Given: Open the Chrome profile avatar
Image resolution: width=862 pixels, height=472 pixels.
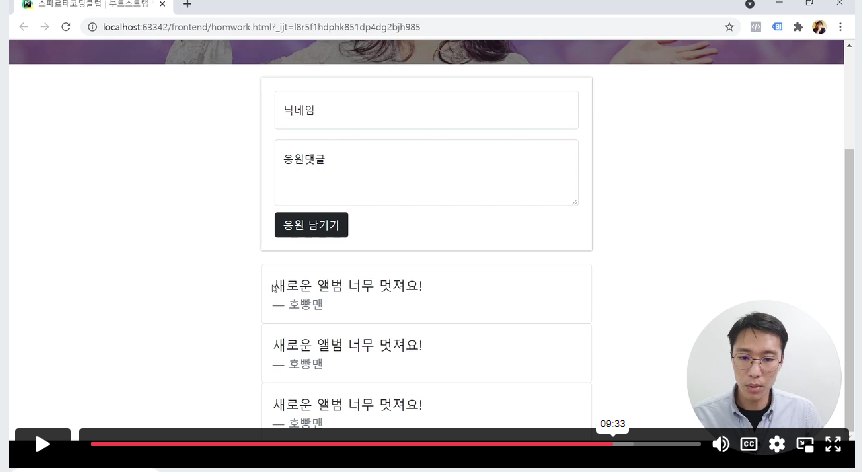Looking at the screenshot, I should click(819, 27).
